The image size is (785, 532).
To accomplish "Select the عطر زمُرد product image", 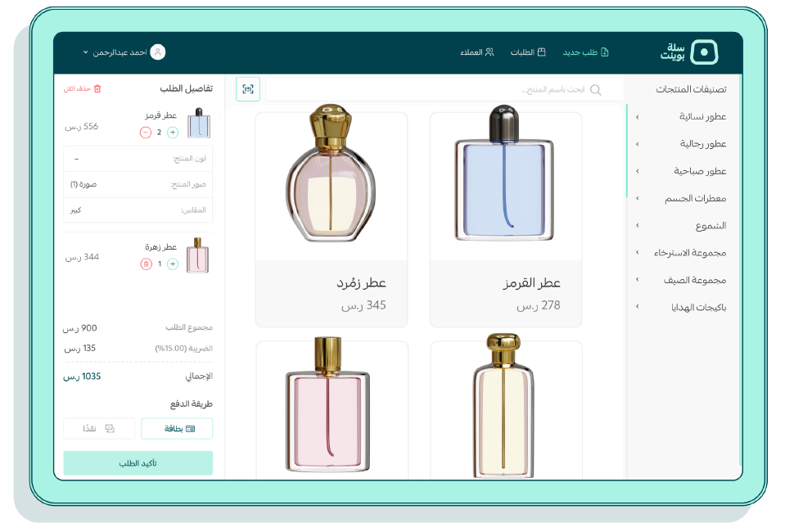I will click(x=331, y=174).
